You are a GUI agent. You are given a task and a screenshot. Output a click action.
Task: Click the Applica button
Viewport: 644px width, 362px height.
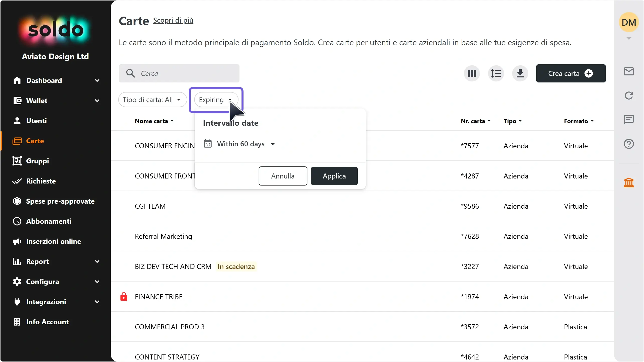pos(334,176)
